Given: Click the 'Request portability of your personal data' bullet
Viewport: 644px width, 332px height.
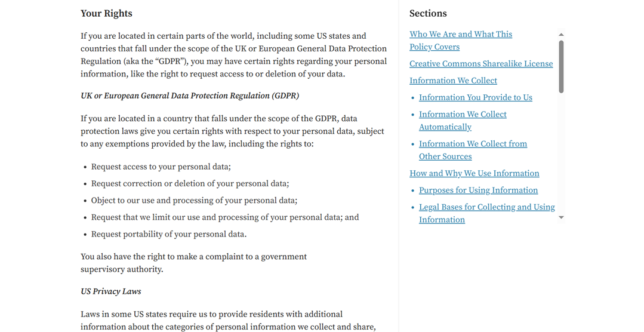Looking at the screenshot, I should [x=168, y=234].
